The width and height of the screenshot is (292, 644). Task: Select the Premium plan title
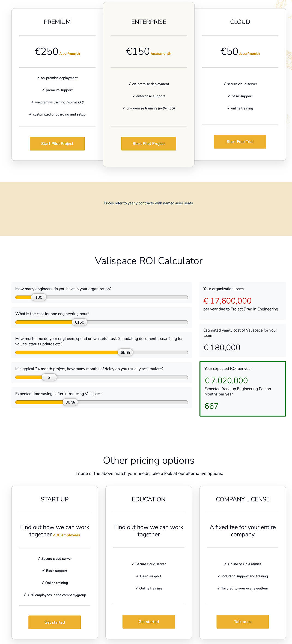tap(57, 22)
